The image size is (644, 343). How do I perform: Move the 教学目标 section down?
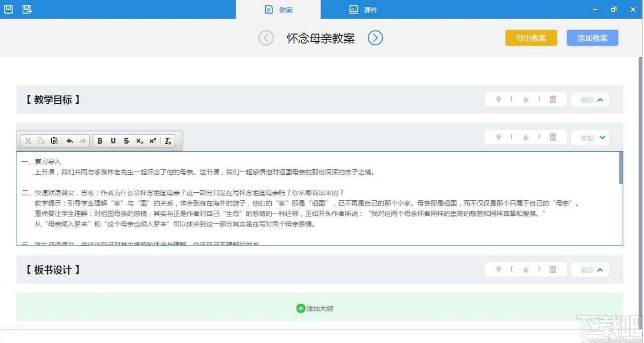(498, 99)
